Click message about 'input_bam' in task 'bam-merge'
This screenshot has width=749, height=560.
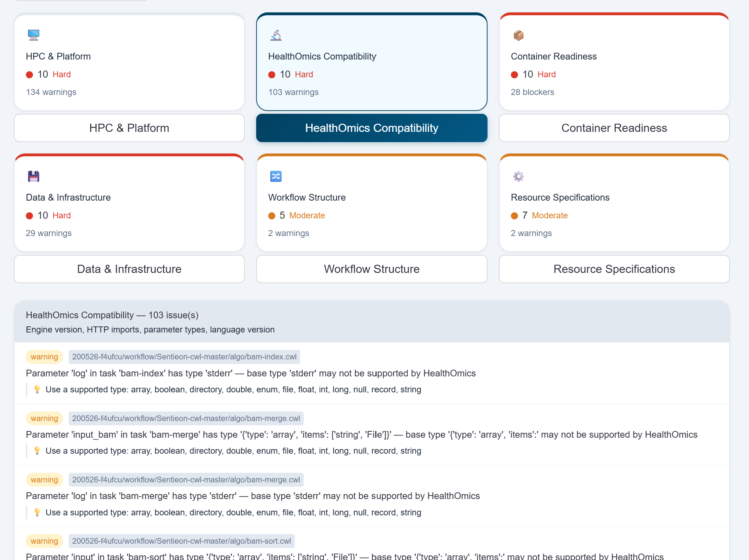pos(362,435)
